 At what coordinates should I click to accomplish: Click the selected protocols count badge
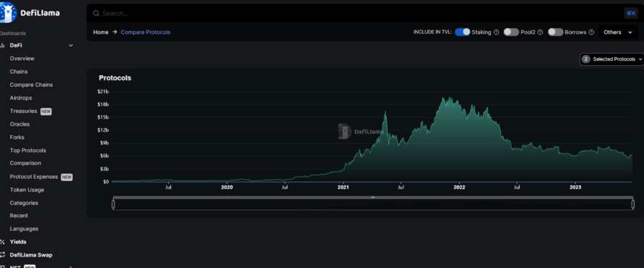586,59
